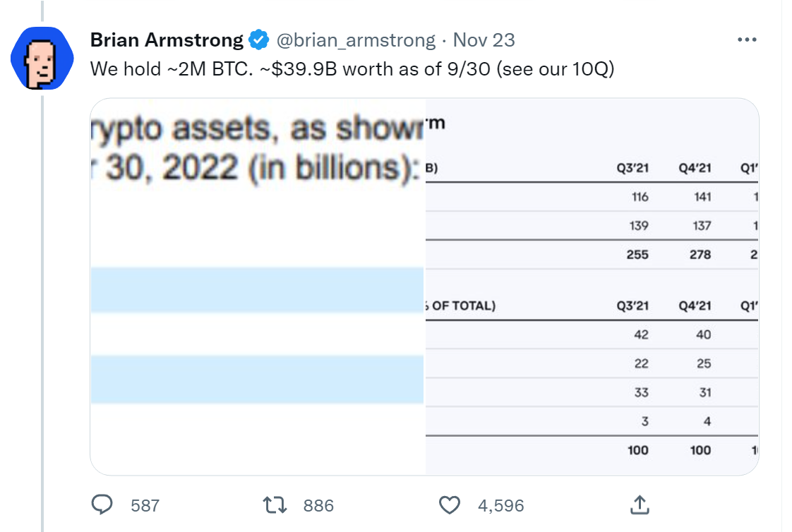Image resolution: width=792 pixels, height=532 pixels.
Task: Click the blue verified badge
Action: (259, 40)
